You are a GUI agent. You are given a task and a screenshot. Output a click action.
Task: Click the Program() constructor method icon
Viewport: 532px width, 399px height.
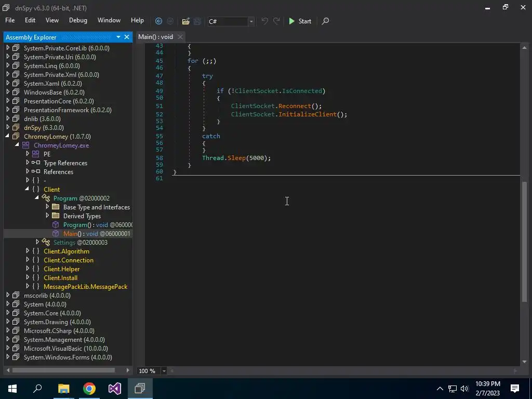point(56,224)
